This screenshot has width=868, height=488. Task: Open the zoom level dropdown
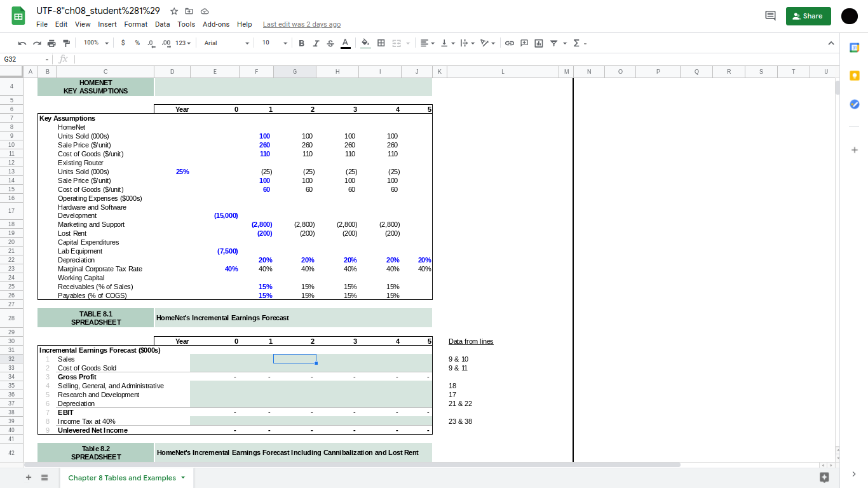tap(94, 43)
